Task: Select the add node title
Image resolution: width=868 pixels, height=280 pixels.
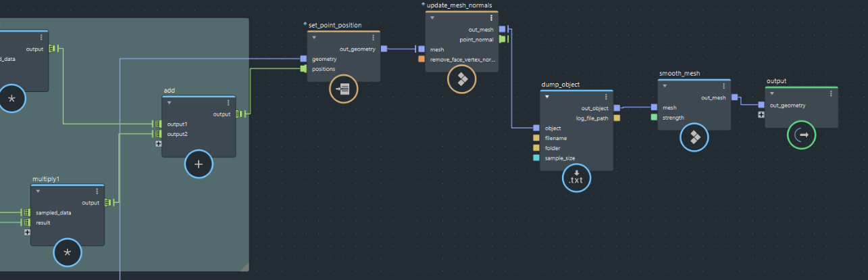Action: (x=170, y=91)
